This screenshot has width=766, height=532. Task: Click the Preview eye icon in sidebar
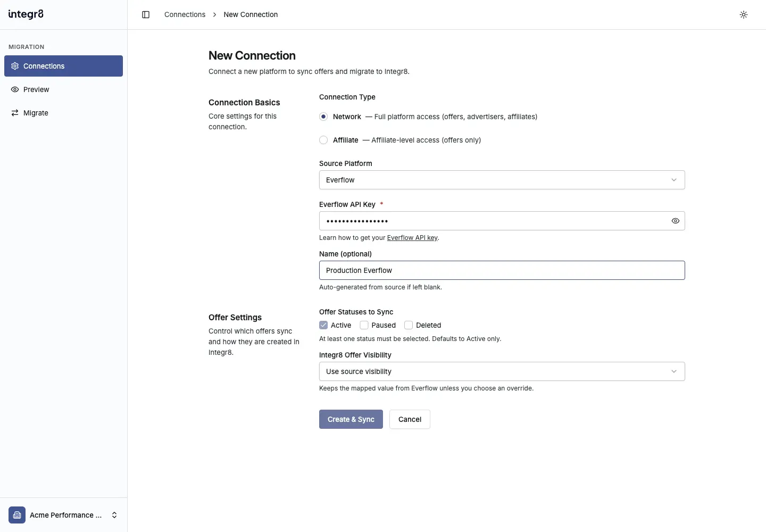[15, 89]
